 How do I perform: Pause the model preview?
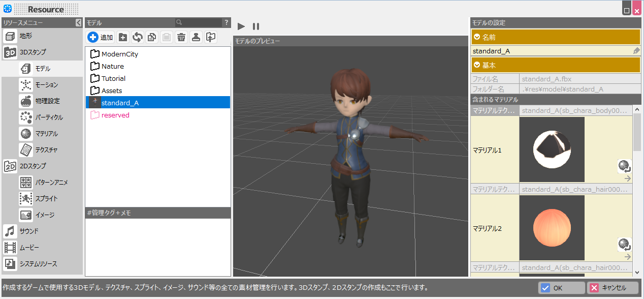[x=256, y=26]
